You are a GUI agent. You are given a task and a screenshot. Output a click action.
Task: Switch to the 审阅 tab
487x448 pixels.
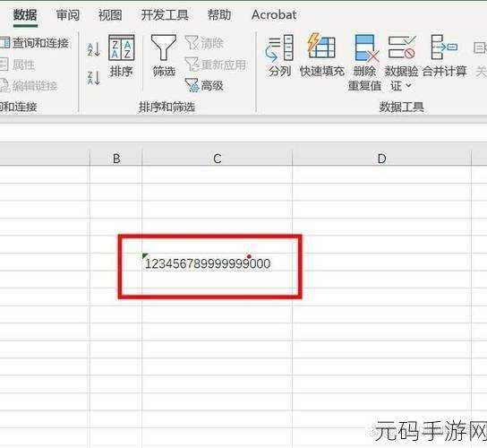(68, 15)
